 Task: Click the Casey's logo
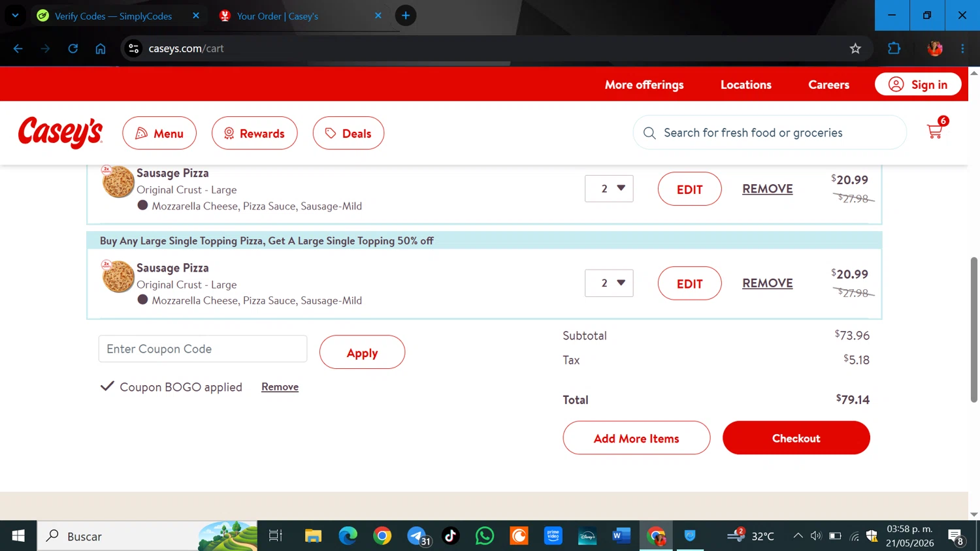(60, 133)
